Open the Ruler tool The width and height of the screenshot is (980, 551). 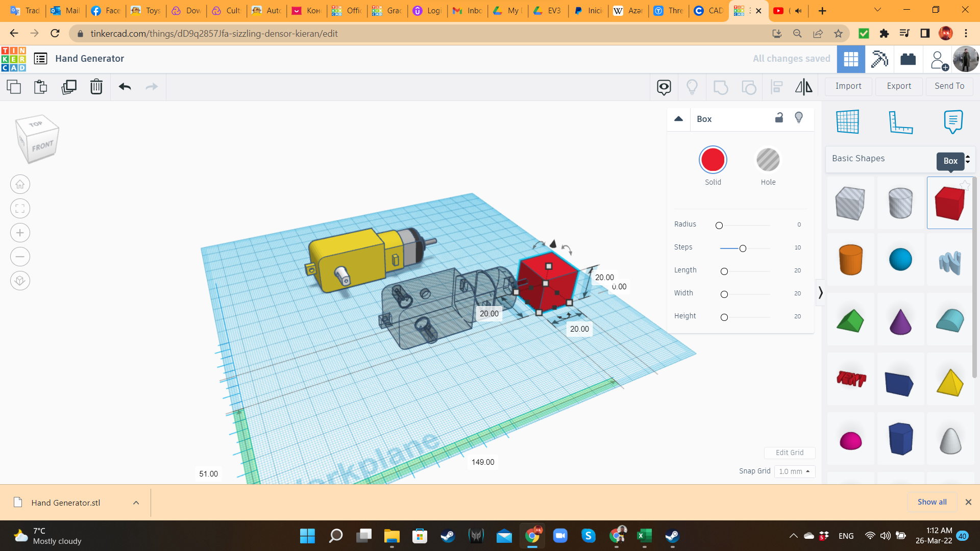[900, 122]
